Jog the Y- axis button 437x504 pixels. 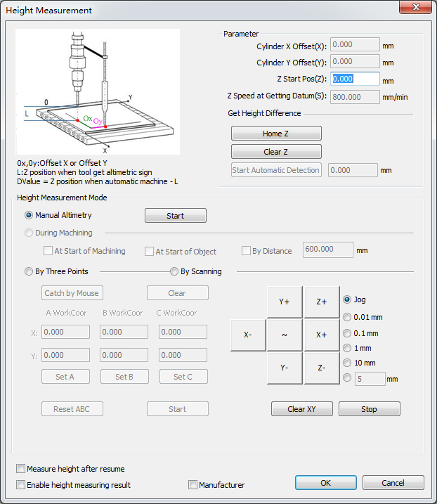pyautogui.click(x=285, y=368)
